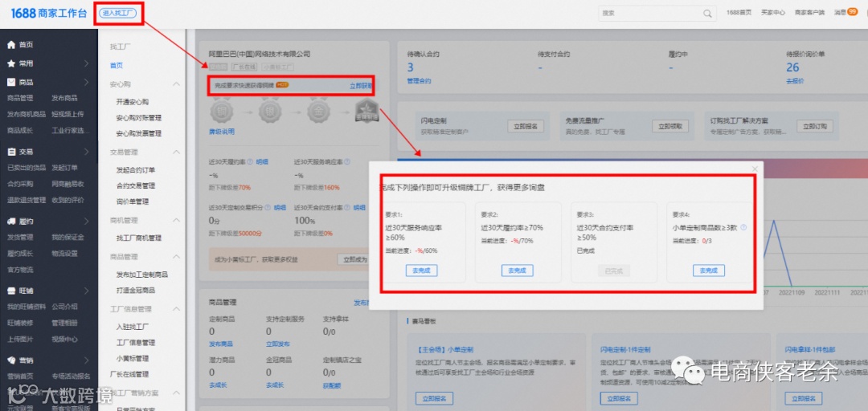
Task: Open 找工厂商机管理 menu item
Action: coord(139,238)
